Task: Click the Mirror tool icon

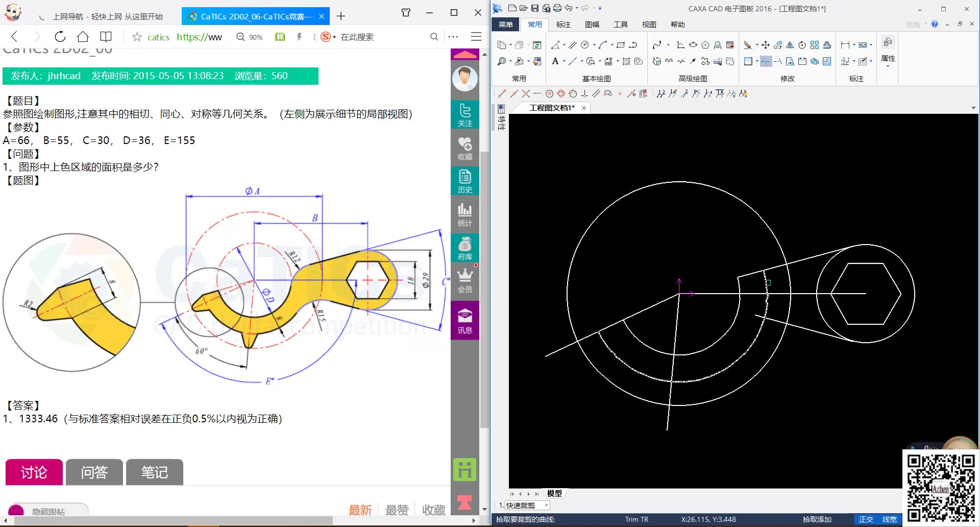Action: (790, 45)
